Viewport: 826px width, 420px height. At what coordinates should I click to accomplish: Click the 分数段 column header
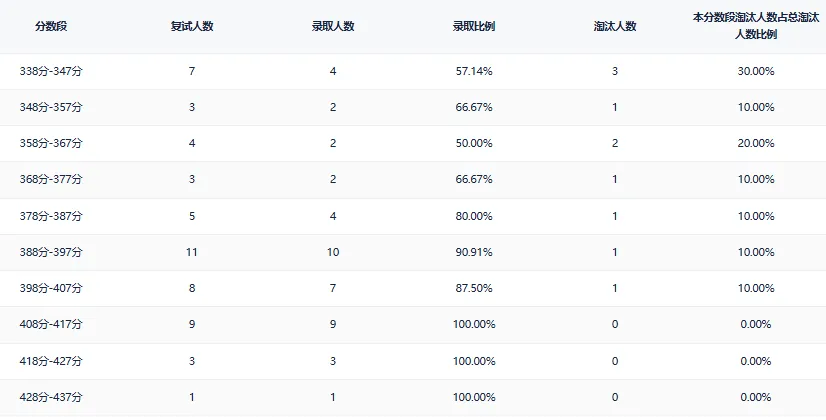pos(51,26)
